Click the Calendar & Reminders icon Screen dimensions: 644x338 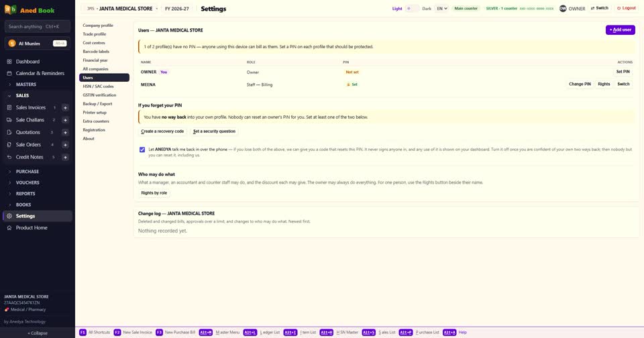click(x=9, y=74)
